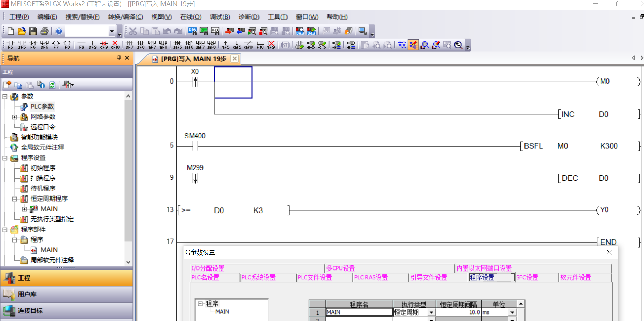Pin the 导航 navigation panel

click(x=119, y=58)
